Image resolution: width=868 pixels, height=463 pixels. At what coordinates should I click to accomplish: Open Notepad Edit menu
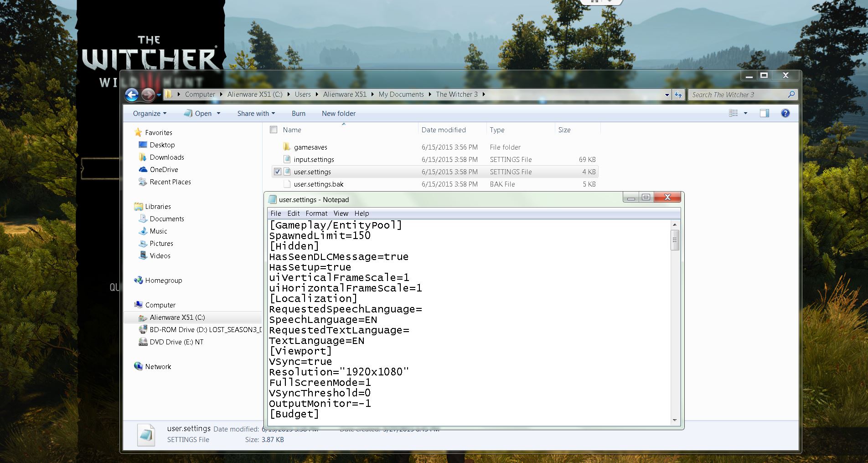(x=294, y=213)
